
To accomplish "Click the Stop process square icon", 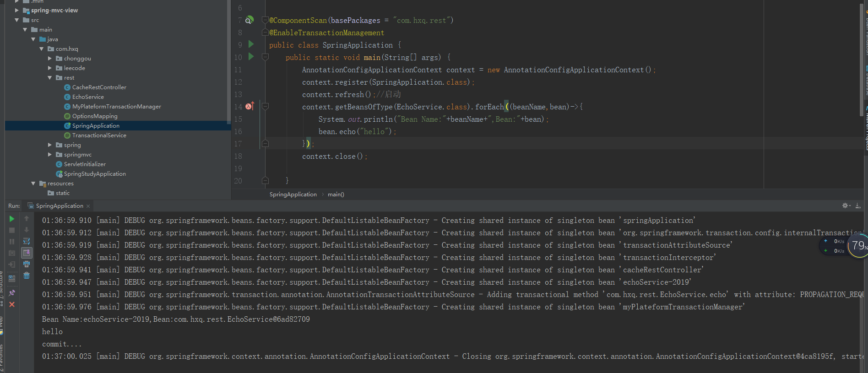I will click(x=12, y=230).
